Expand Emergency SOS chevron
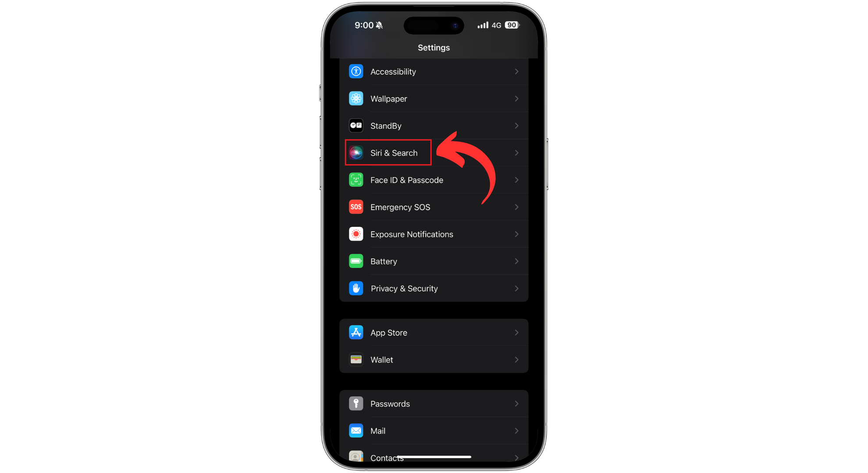 [x=516, y=207]
